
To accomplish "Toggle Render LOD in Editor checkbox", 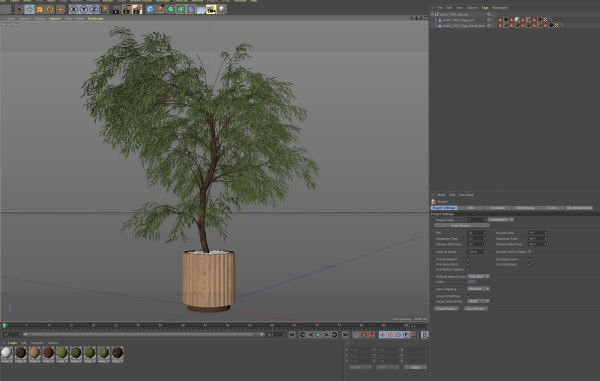I will tap(530, 252).
